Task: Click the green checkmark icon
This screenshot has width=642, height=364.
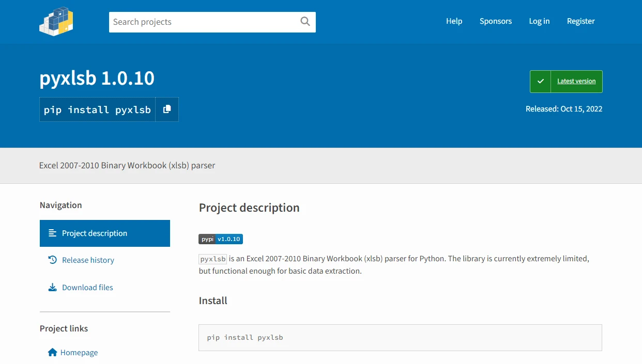Action: click(x=541, y=82)
